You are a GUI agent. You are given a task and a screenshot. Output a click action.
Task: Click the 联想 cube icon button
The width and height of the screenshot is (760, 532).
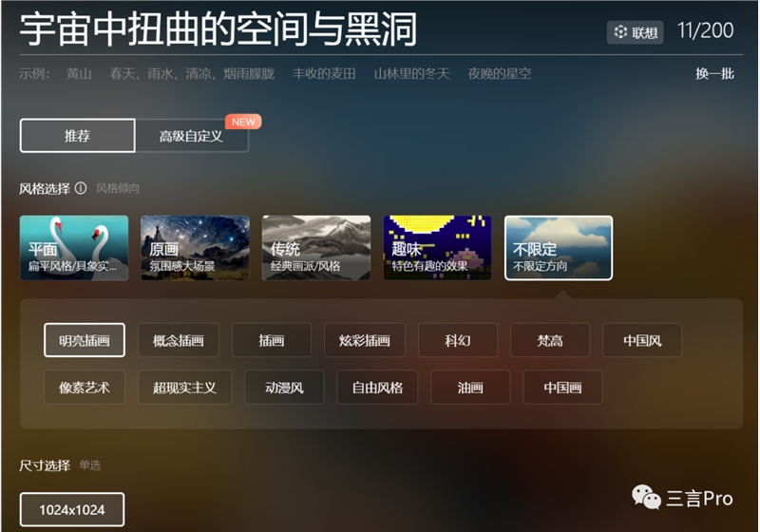[x=636, y=32]
